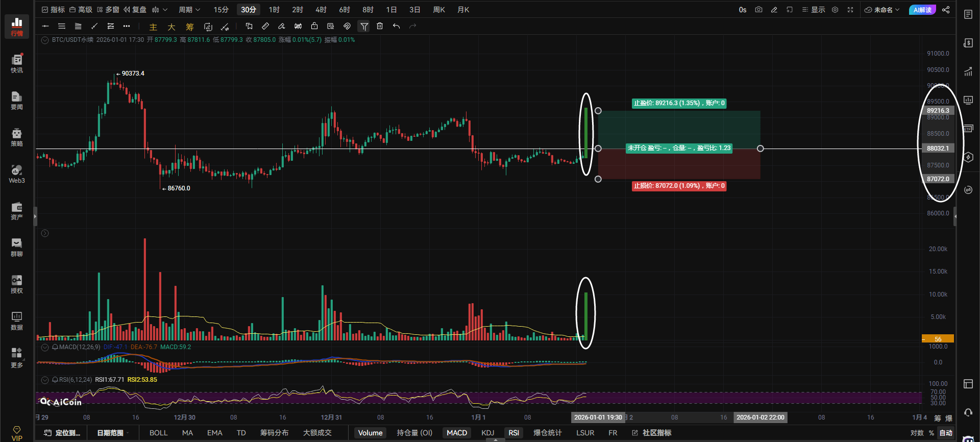Click the AI解读 button
The height and width of the screenshot is (442, 980).
(922, 10)
